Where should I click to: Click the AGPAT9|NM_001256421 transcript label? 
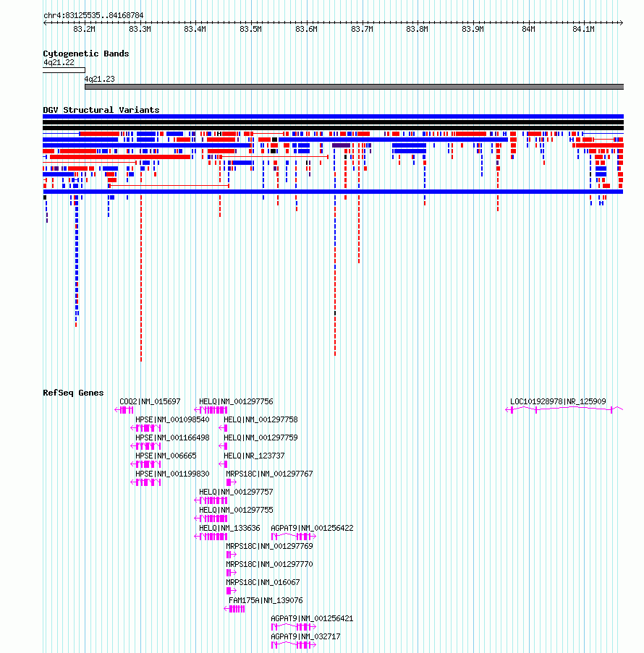[x=312, y=618]
